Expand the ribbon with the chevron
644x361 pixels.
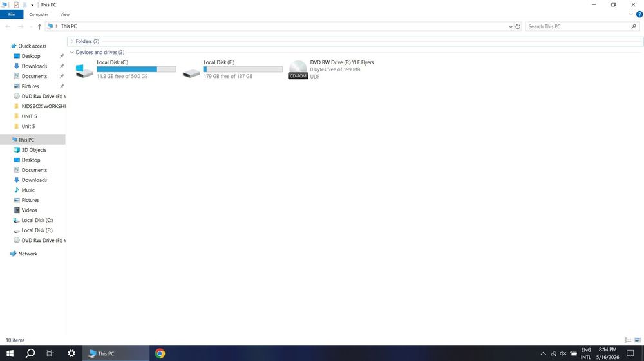(631, 14)
